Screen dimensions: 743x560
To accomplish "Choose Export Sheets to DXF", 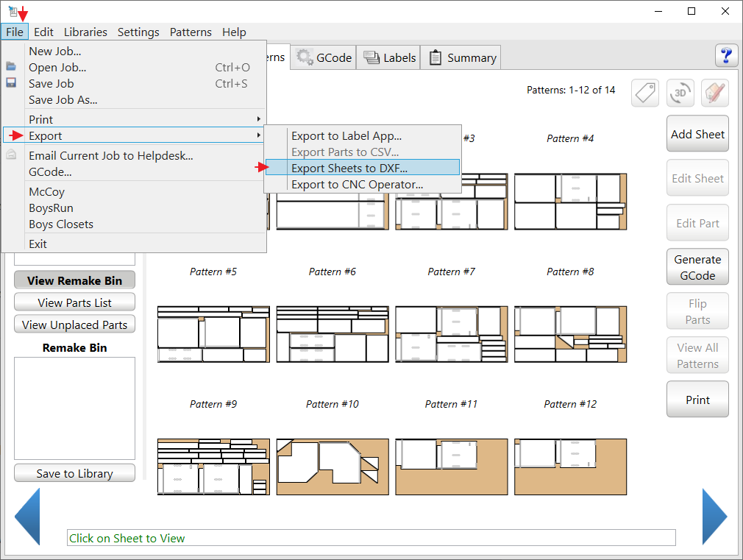I will coord(349,168).
